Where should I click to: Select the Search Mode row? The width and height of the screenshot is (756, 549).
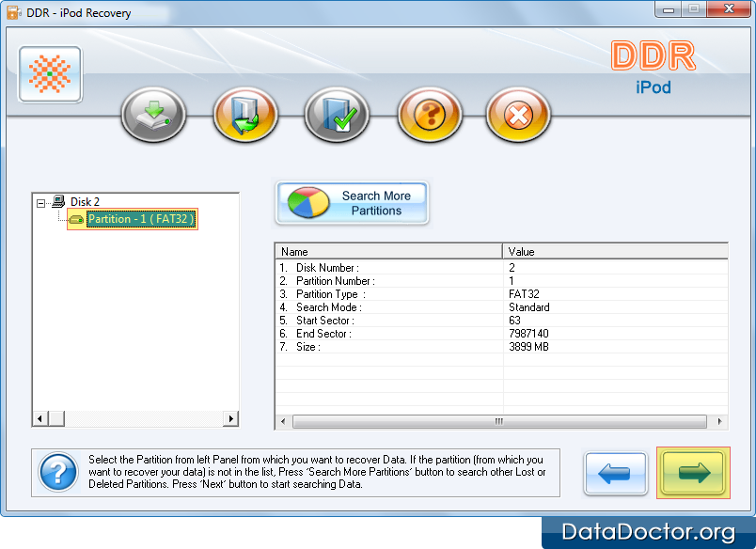(x=501, y=307)
